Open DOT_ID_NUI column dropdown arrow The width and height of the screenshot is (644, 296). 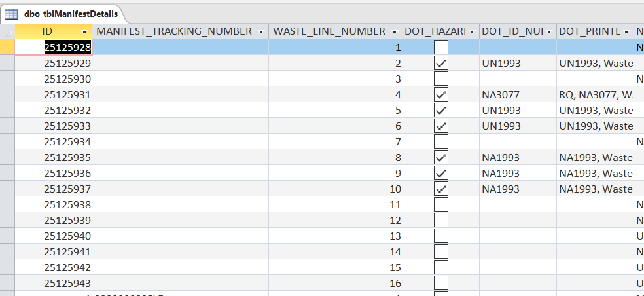550,31
